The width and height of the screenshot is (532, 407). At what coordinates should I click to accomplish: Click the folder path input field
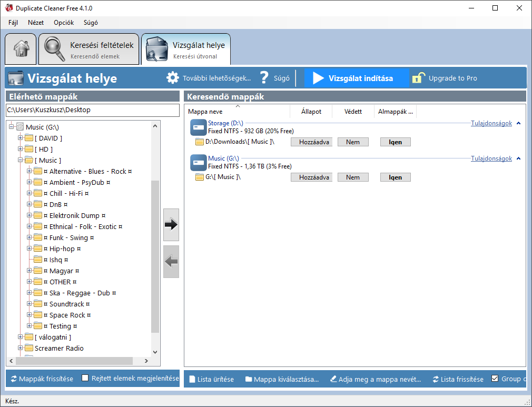93,110
